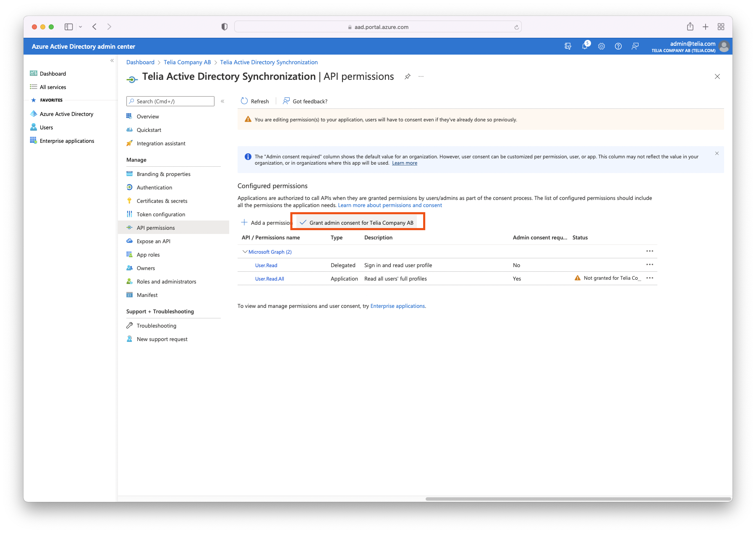Open User.Read row ellipsis menu
Image resolution: width=756 pixels, height=533 pixels.
pyautogui.click(x=650, y=265)
